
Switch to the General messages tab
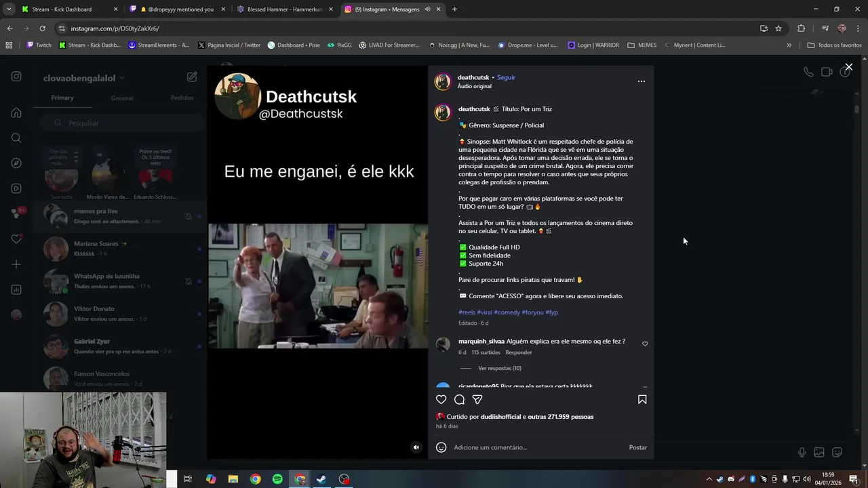coord(122,98)
